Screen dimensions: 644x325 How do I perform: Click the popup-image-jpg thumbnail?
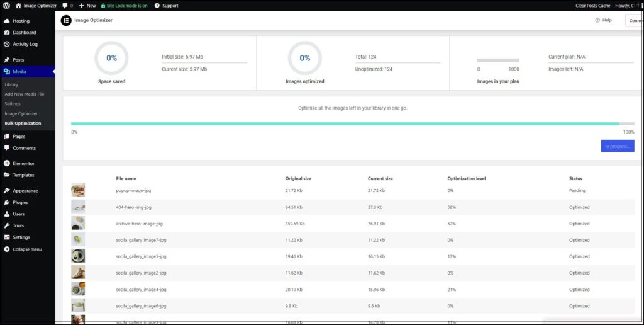point(78,190)
